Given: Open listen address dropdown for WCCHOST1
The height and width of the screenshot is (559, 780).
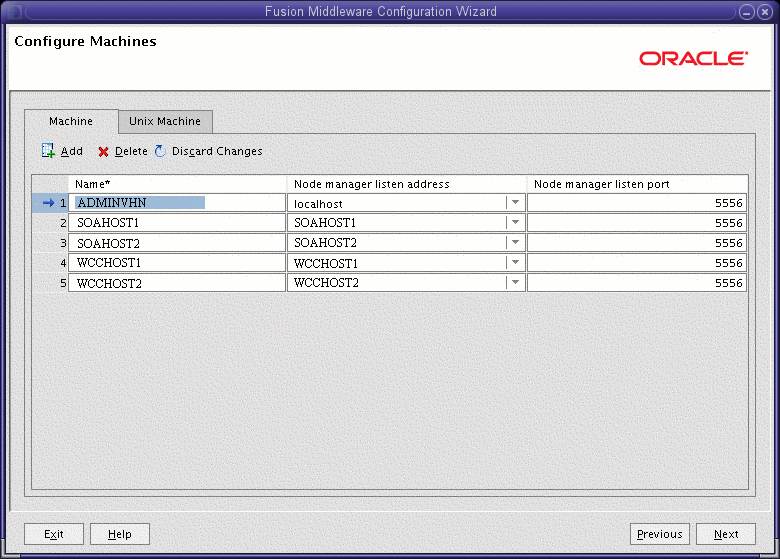Looking at the screenshot, I should [515, 262].
